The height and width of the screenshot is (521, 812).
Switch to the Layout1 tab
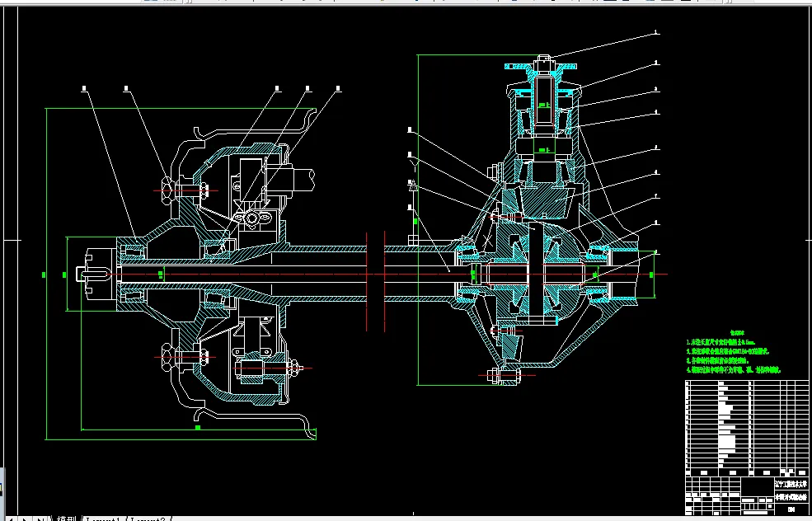click(104, 519)
